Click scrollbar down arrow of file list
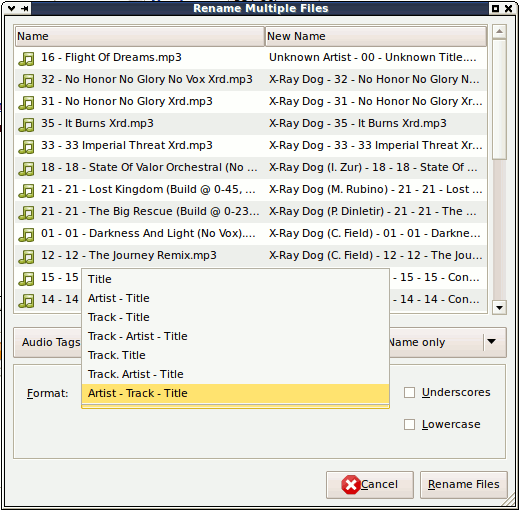This screenshot has width=519, height=510. coord(499,307)
